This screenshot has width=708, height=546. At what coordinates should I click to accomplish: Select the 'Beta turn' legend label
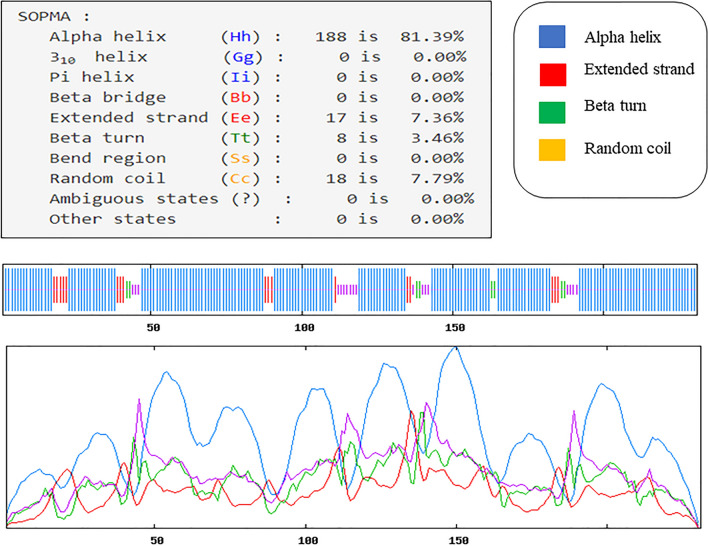[x=615, y=106]
